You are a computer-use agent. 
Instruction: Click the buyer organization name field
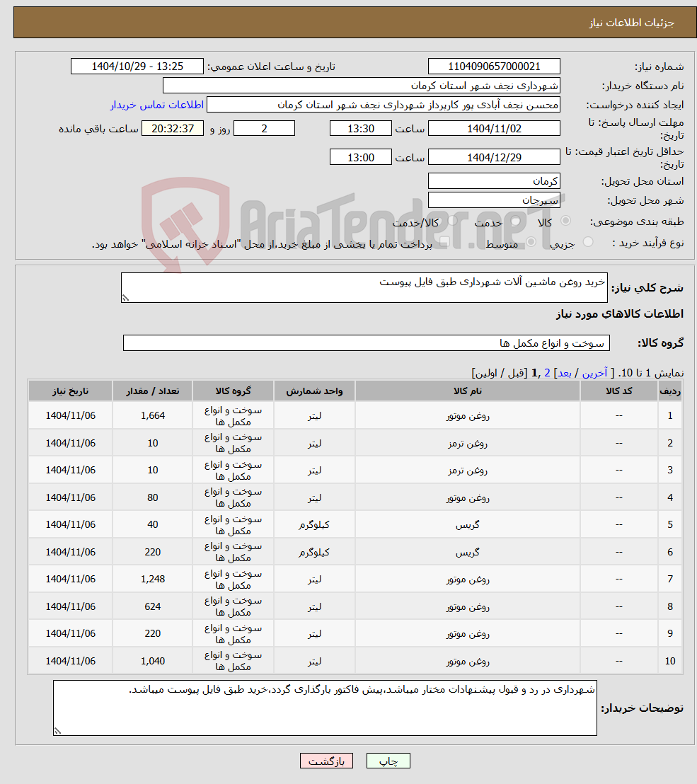361,86
